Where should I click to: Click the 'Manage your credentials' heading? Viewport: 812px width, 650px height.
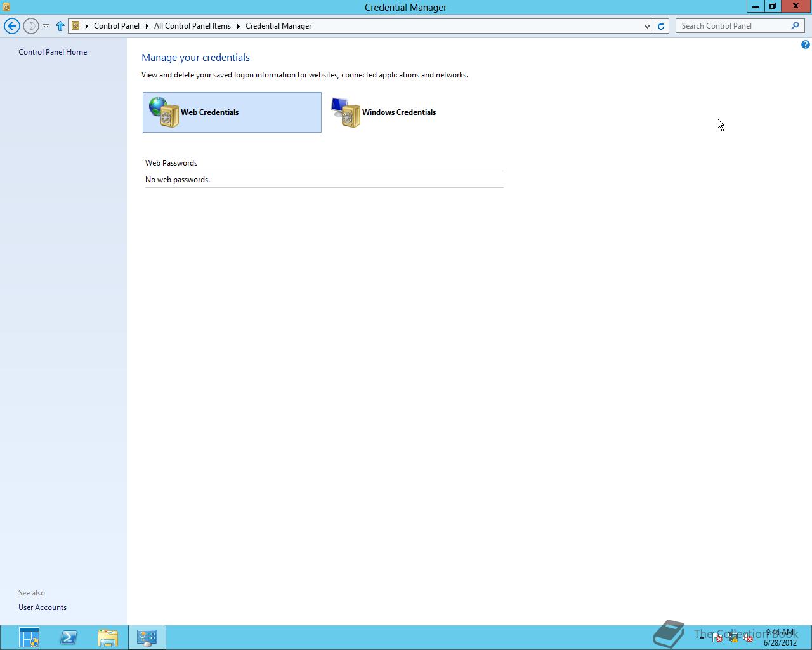195,58
